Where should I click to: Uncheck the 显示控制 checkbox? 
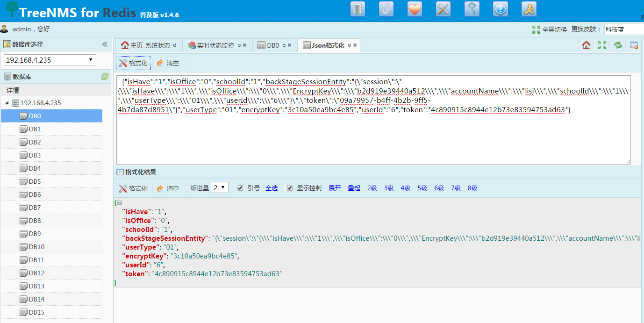[290, 188]
